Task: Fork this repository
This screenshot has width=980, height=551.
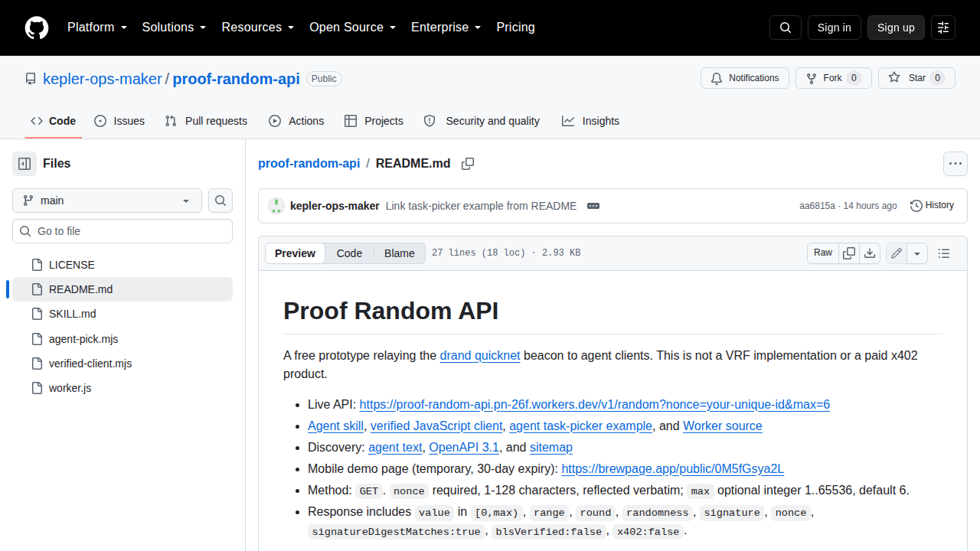Action: [834, 78]
